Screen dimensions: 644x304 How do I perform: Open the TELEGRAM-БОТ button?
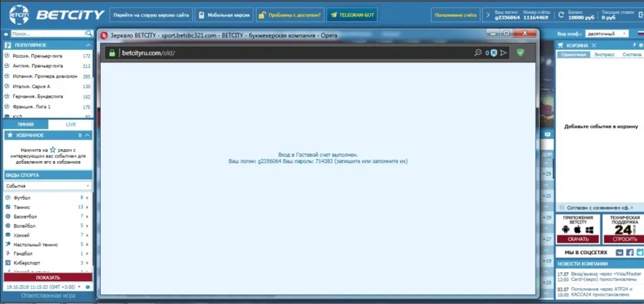coord(352,15)
